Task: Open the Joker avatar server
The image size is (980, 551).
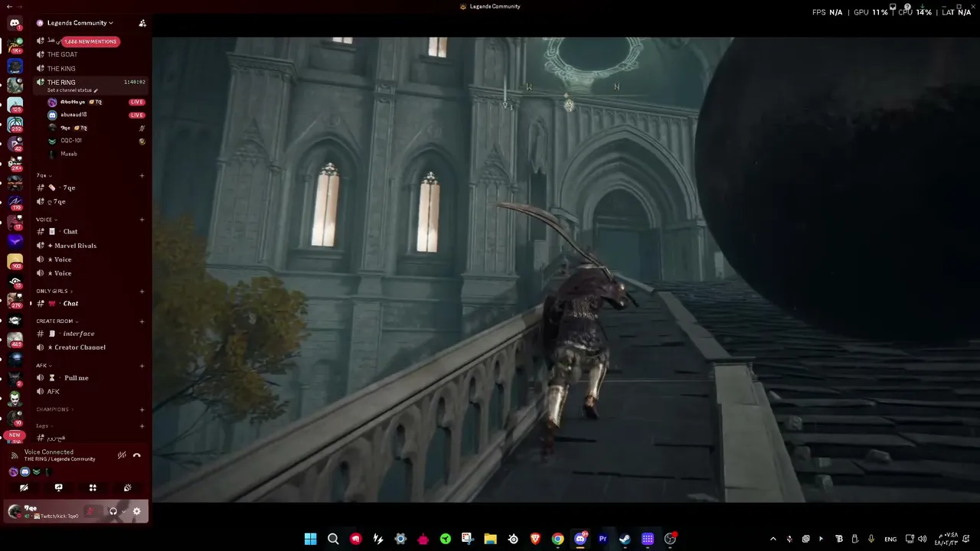Action: click(15, 399)
